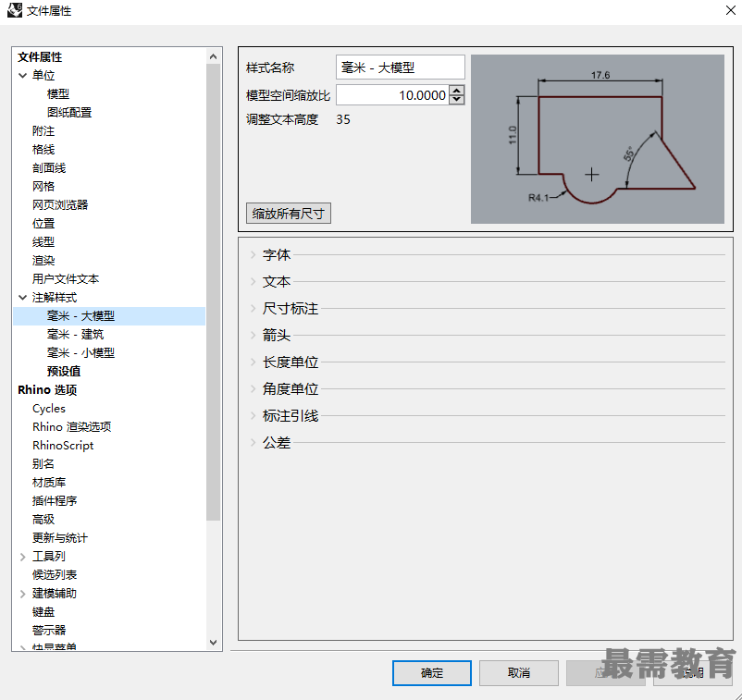Open the Cycles options page
The width and height of the screenshot is (742, 700).
click(x=49, y=408)
